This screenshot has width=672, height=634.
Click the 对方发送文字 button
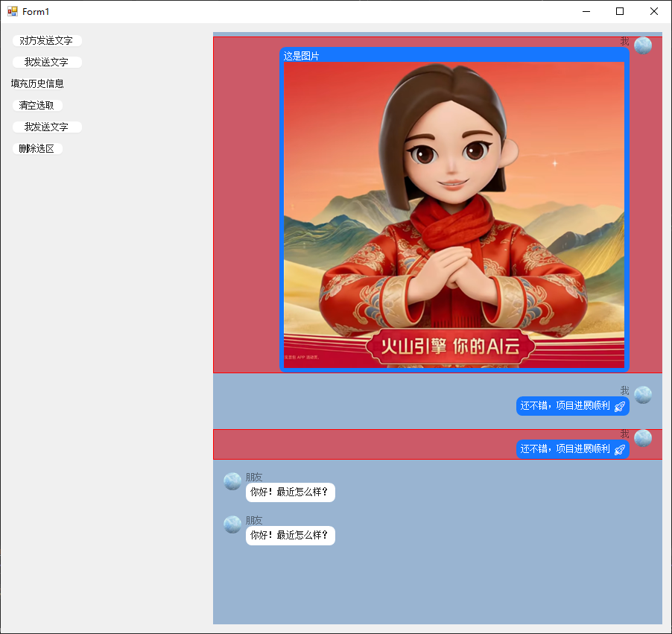(x=47, y=41)
